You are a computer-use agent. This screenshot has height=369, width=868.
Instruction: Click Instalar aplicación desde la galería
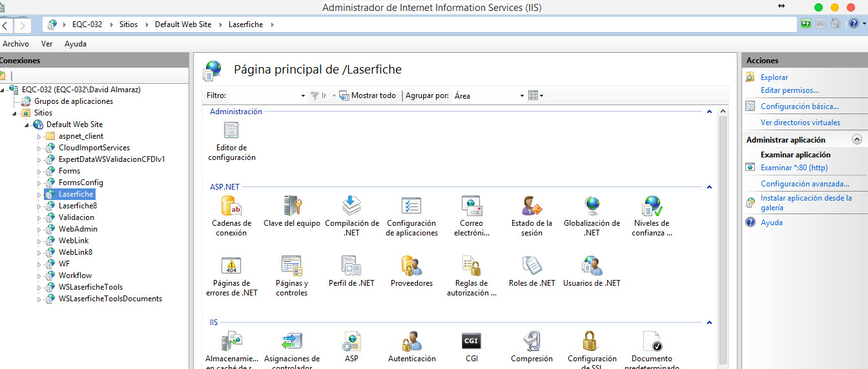pos(806,203)
